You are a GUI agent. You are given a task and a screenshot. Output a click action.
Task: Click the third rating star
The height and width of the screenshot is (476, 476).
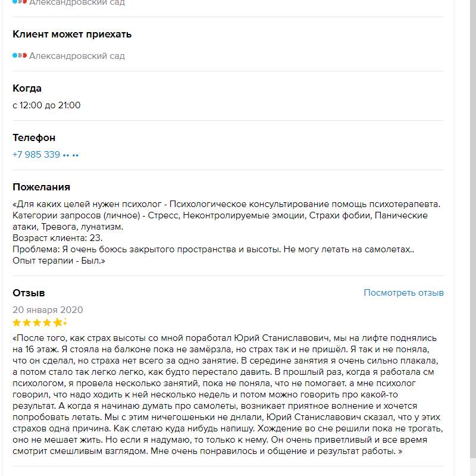click(37, 323)
